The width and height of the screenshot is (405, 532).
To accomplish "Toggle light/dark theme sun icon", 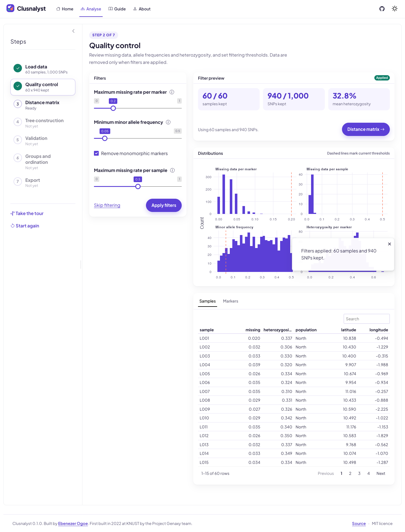I will coord(395,9).
